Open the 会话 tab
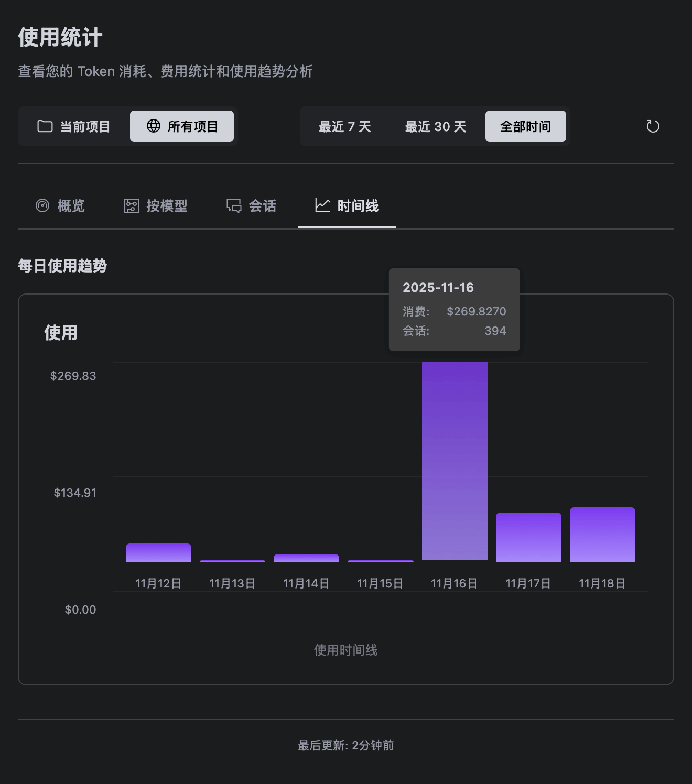Screen dimensions: 692x784 pyautogui.click(x=251, y=206)
